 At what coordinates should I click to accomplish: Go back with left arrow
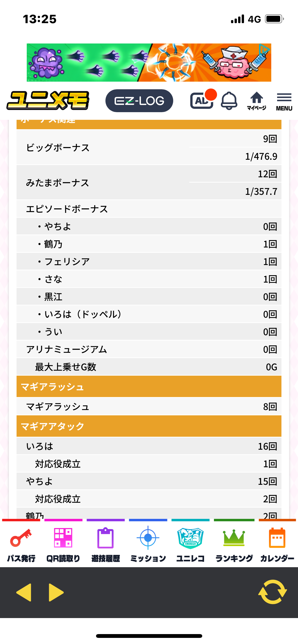[24, 592]
